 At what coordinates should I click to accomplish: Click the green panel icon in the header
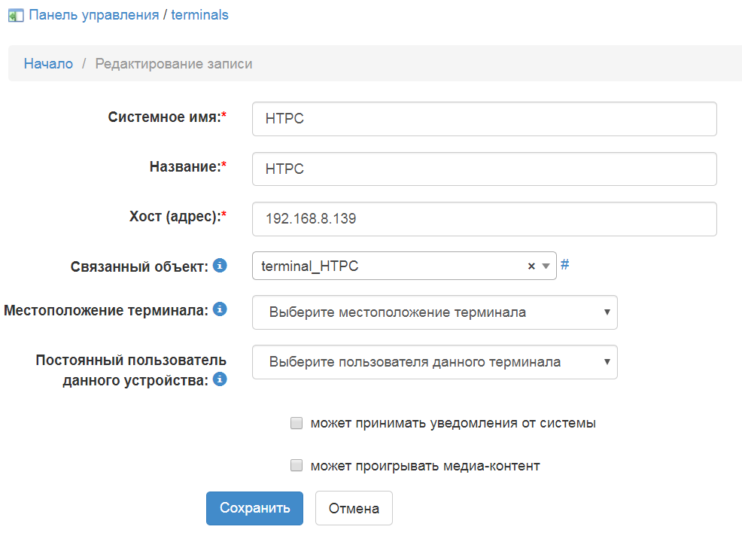pos(15,14)
